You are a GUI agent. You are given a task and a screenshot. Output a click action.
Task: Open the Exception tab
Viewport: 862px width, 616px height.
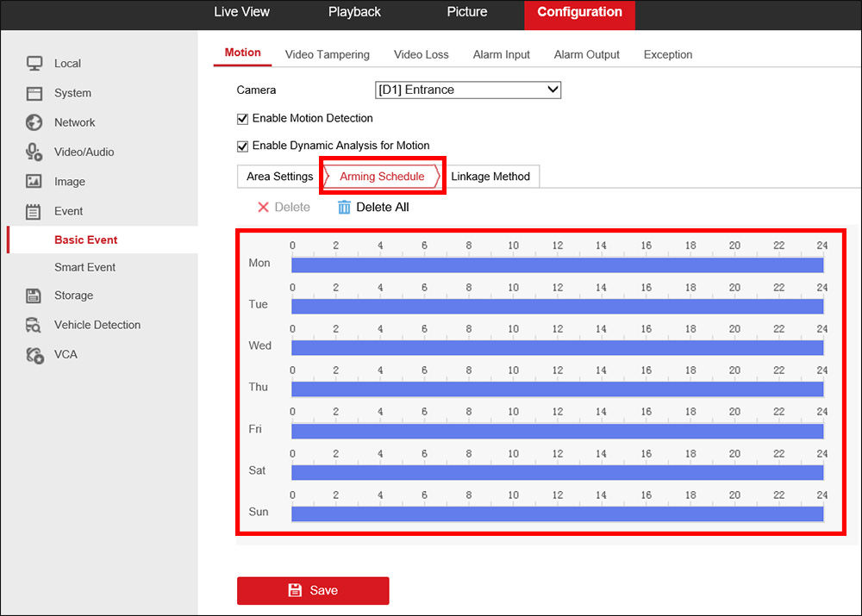pos(668,54)
